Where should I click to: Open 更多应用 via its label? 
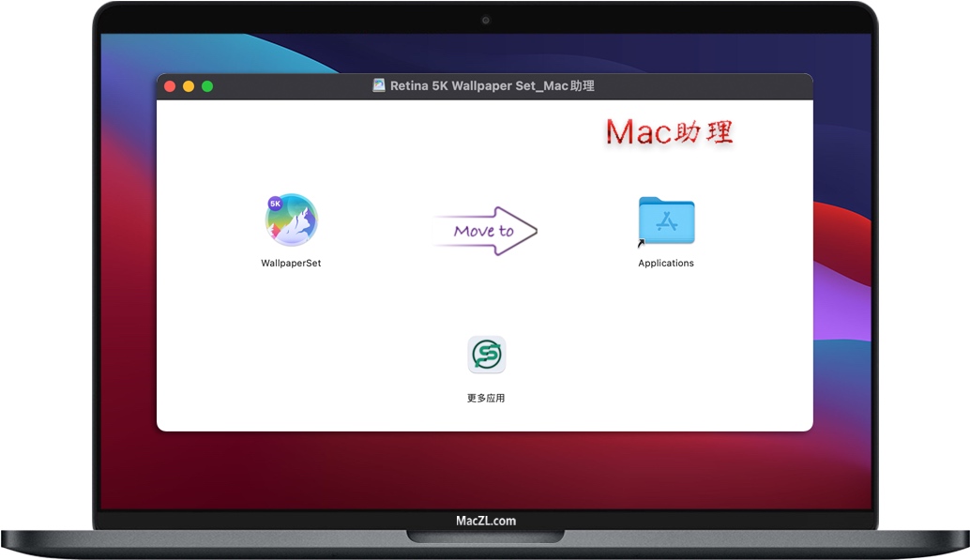pos(486,397)
